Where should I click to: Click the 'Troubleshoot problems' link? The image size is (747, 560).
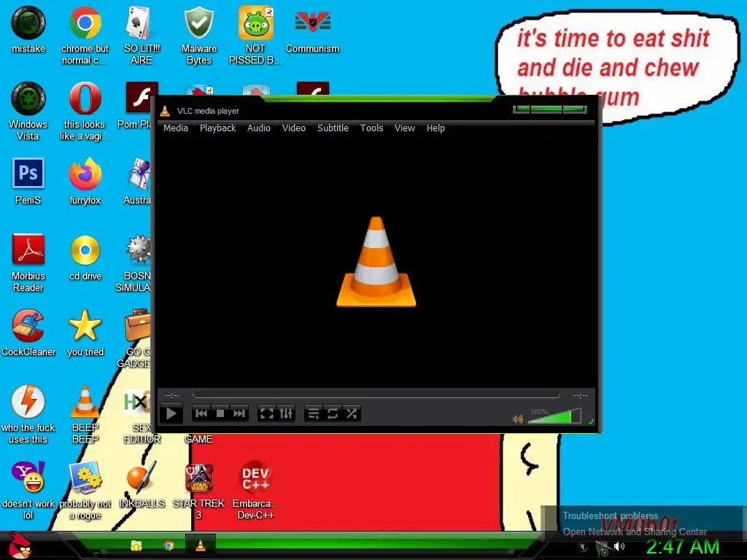coord(611,516)
